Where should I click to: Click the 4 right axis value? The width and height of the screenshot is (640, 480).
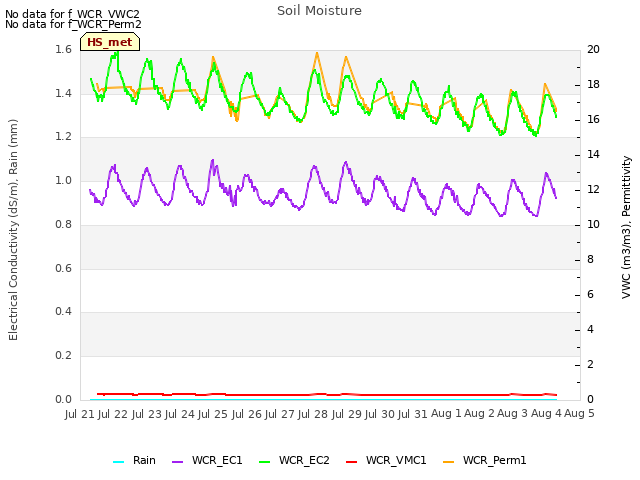590,329
